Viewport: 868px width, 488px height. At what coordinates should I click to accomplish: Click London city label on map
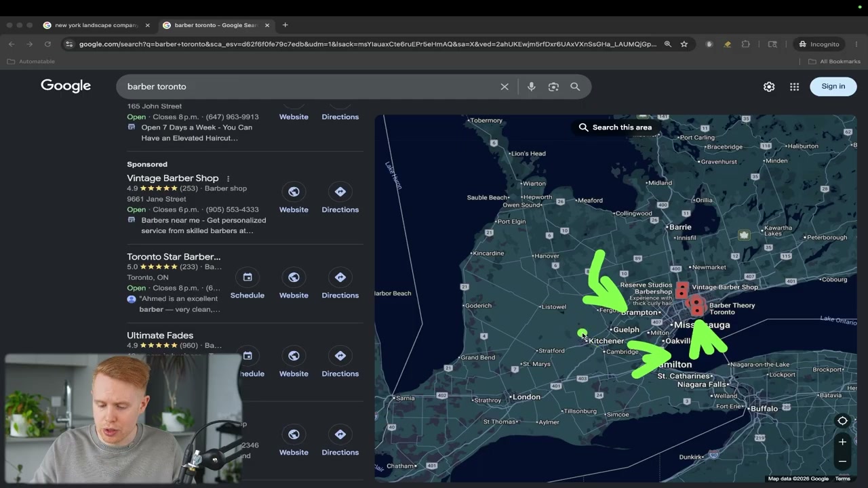[526, 397]
